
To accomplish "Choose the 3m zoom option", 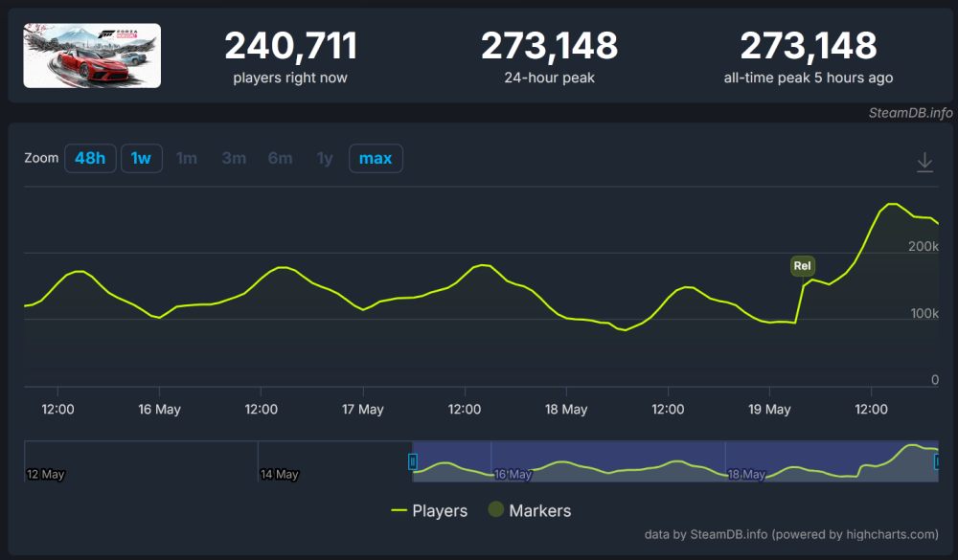I will point(234,158).
